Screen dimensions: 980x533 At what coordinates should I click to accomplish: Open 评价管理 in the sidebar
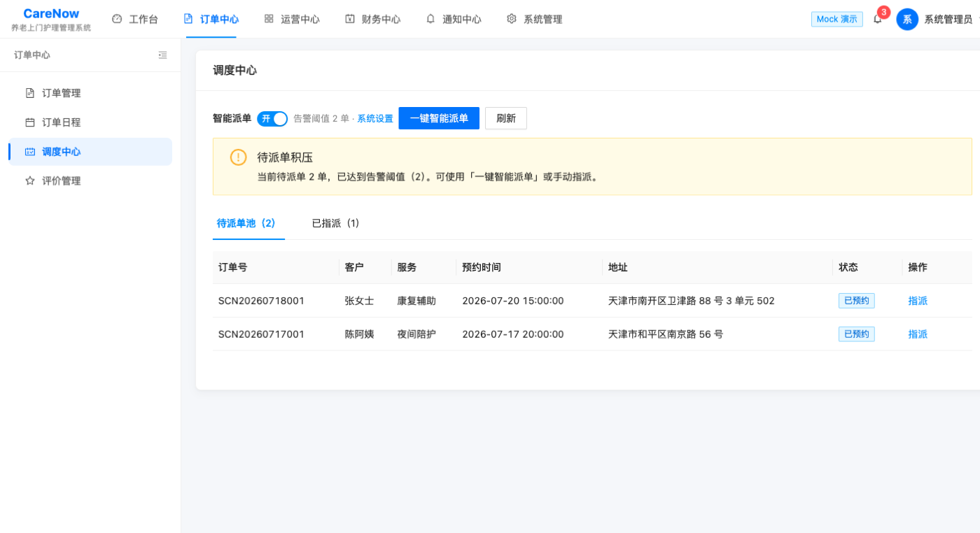coord(90,180)
